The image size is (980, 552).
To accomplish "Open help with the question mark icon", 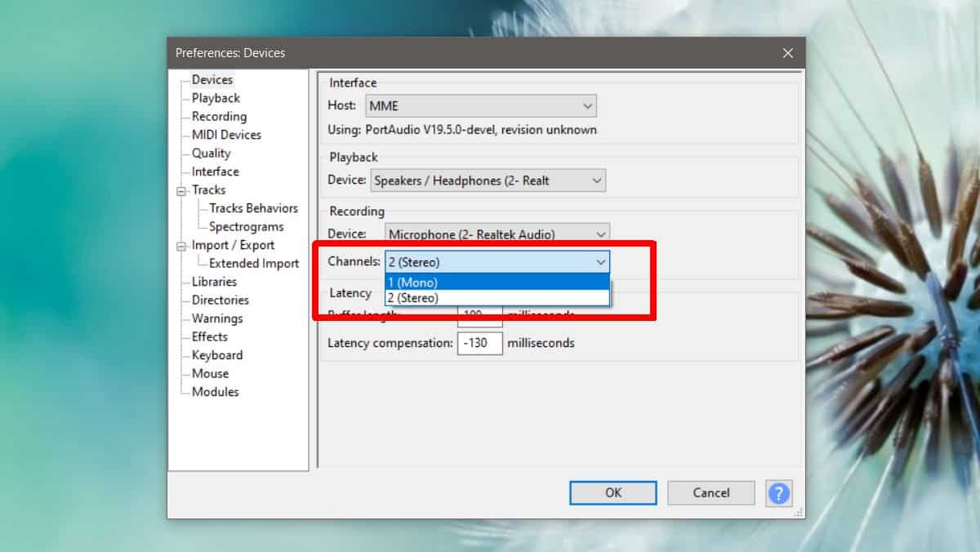I will [779, 493].
